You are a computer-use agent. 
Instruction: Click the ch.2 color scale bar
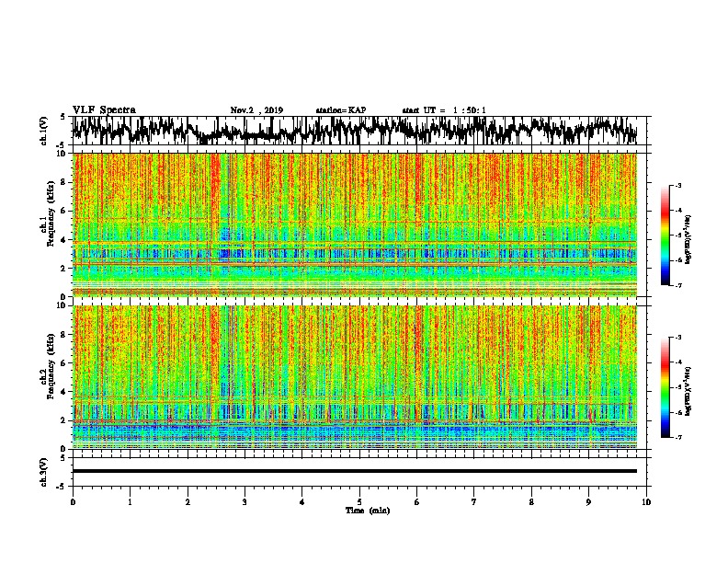[665, 387]
